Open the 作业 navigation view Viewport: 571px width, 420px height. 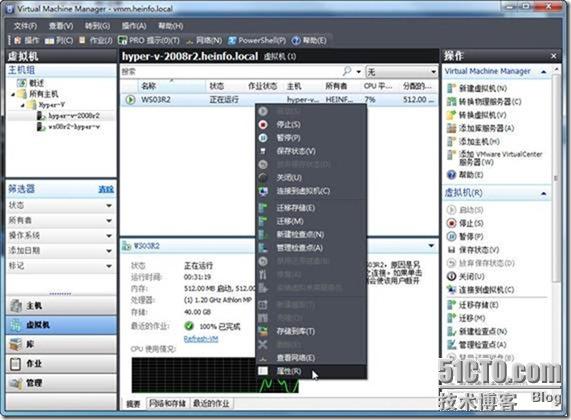click(61, 364)
